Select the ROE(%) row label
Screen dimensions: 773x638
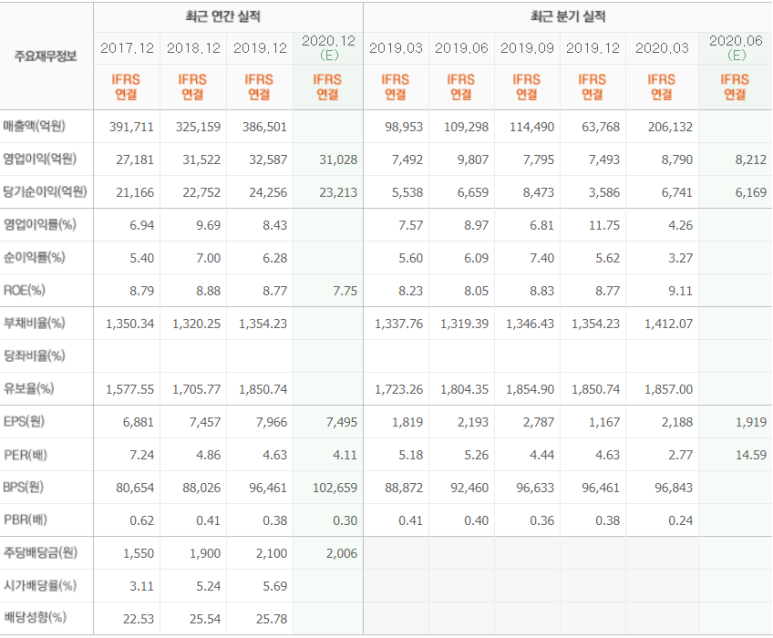click(24, 290)
